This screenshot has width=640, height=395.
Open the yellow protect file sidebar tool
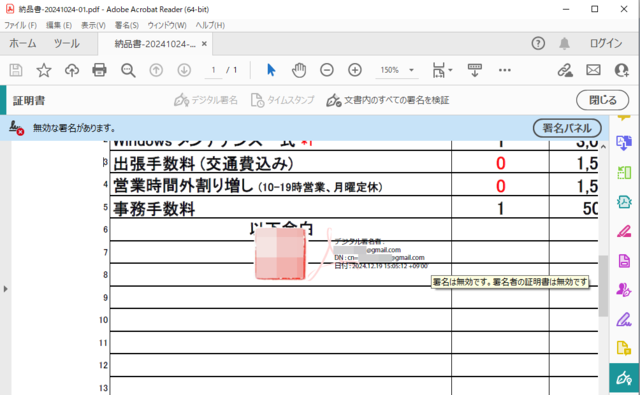(624, 348)
